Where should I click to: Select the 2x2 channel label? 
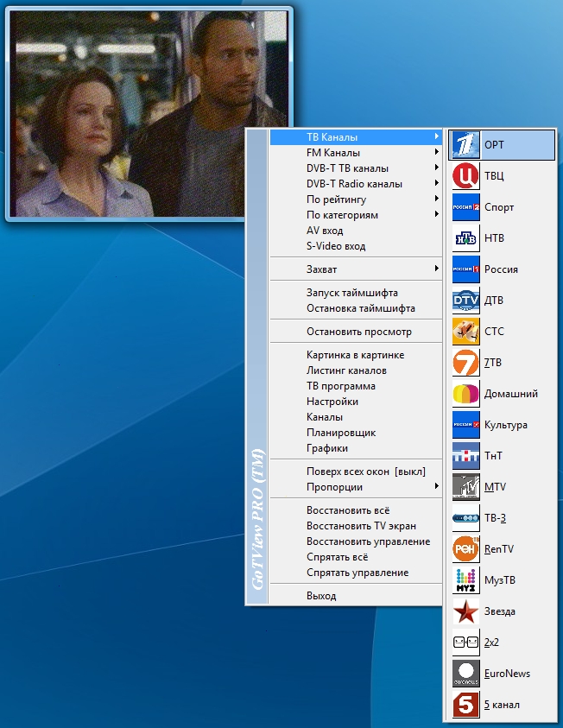coord(491,643)
